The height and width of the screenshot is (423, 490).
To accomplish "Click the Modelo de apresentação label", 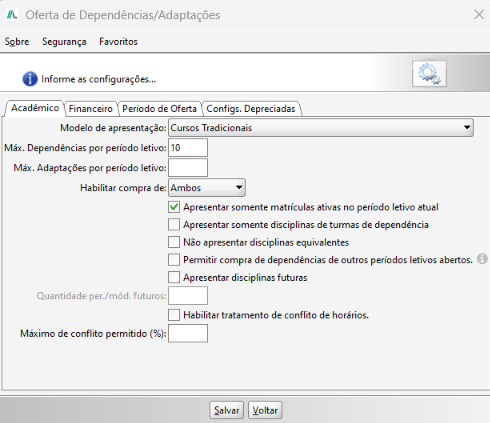I will 113,128.
